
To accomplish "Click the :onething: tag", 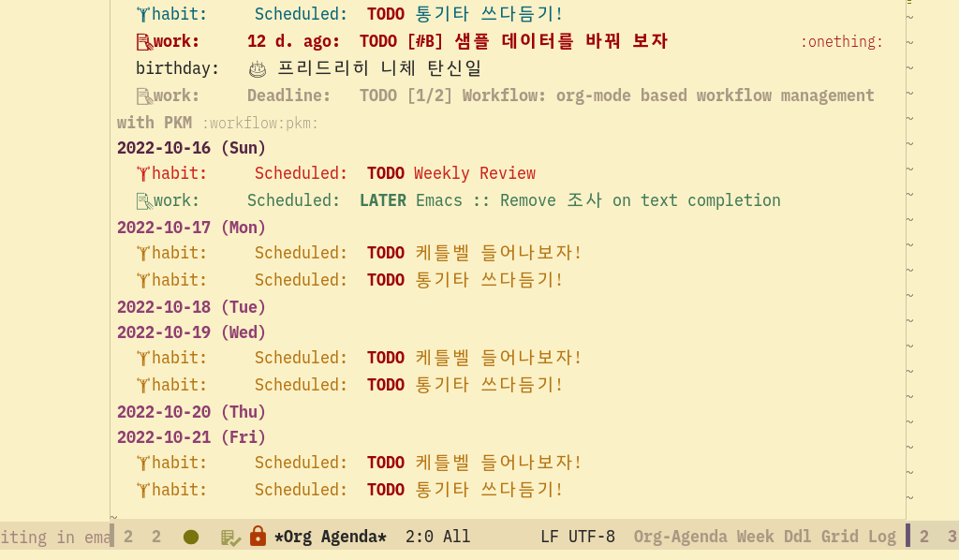I will point(842,41).
